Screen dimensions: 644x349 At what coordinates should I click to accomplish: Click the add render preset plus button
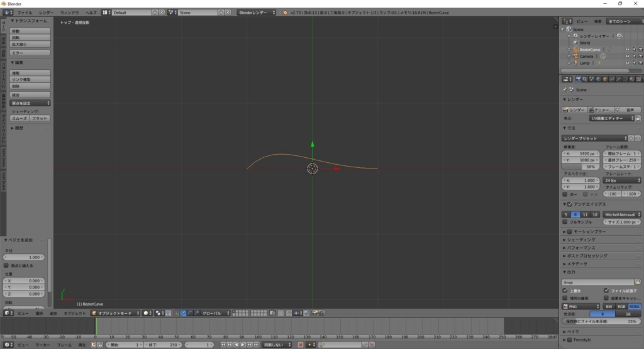tap(631, 138)
